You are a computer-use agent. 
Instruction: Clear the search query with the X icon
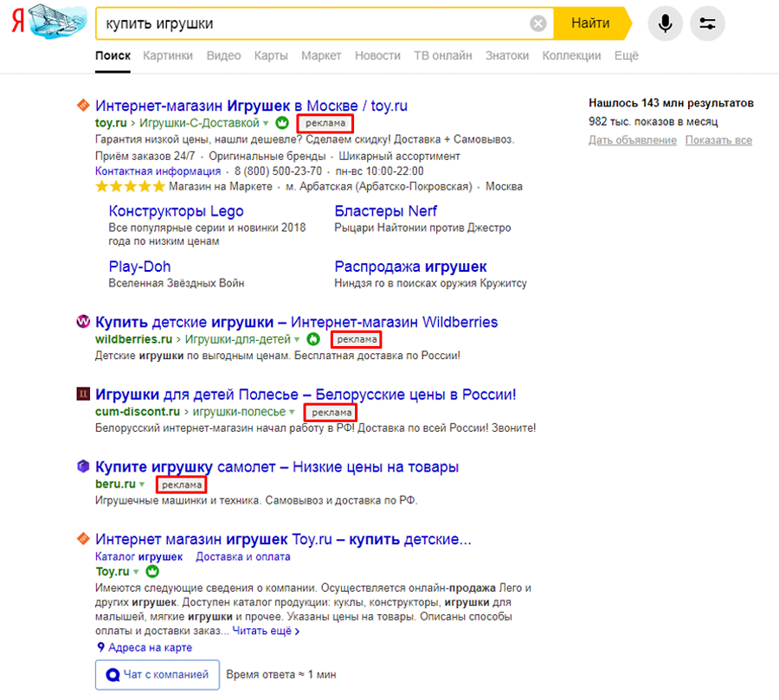click(x=538, y=23)
